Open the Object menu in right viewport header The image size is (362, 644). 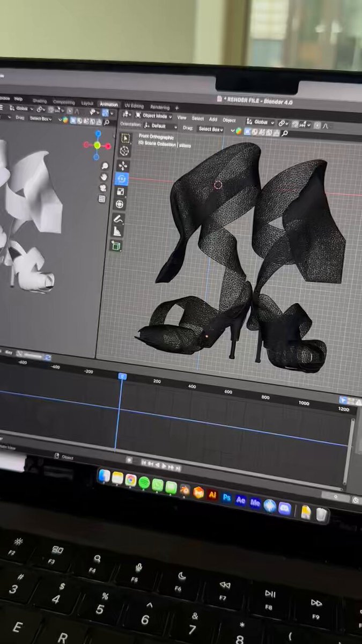tap(229, 120)
